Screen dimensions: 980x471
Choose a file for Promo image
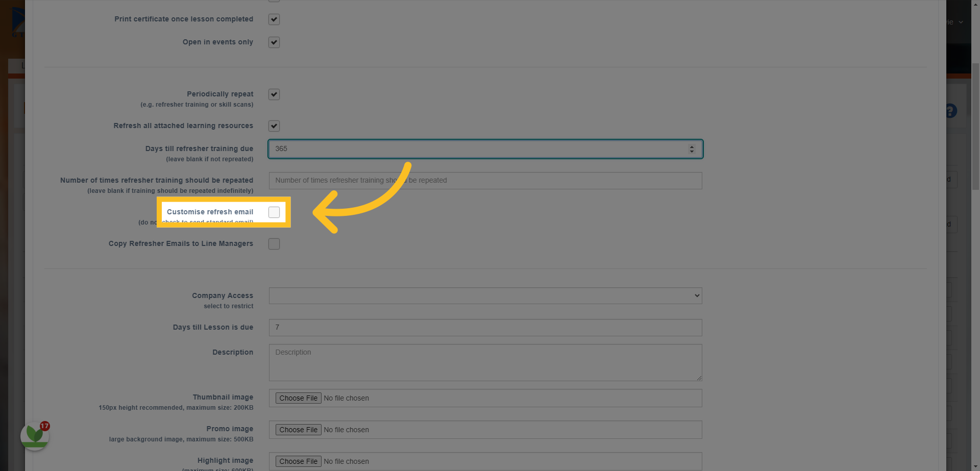[x=299, y=430]
